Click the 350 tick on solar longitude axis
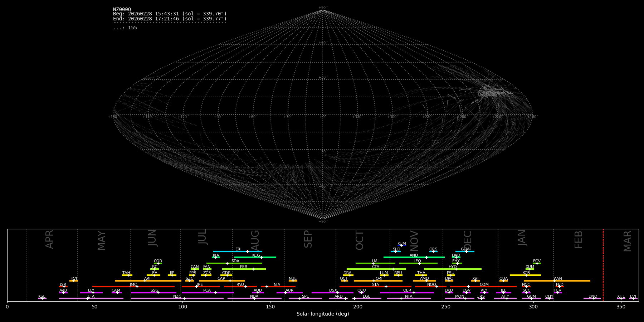The width and height of the screenshot is (644, 322). [621, 307]
